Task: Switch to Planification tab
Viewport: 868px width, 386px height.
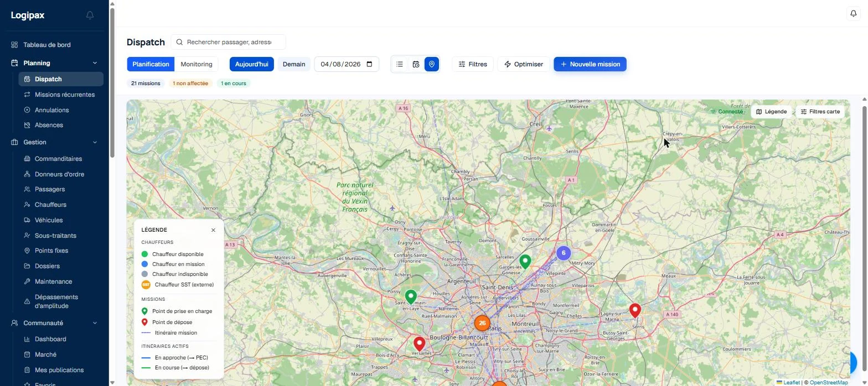Action: [x=151, y=64]
